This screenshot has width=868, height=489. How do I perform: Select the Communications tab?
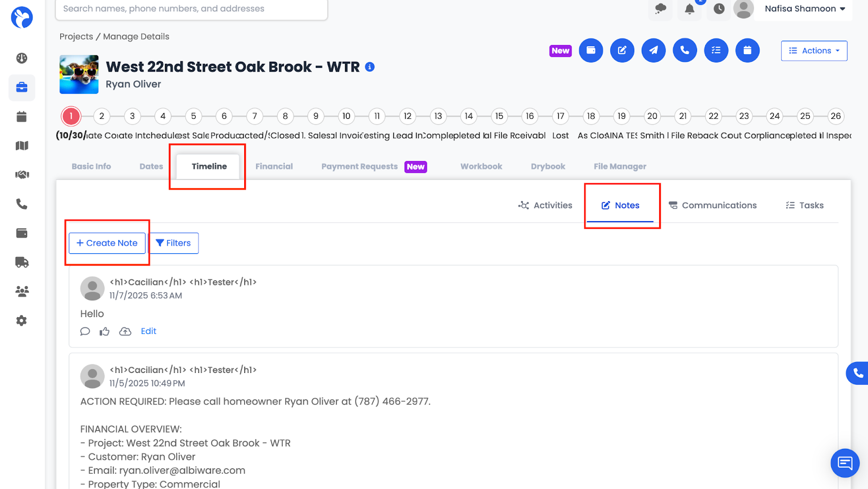pos(712,205)
